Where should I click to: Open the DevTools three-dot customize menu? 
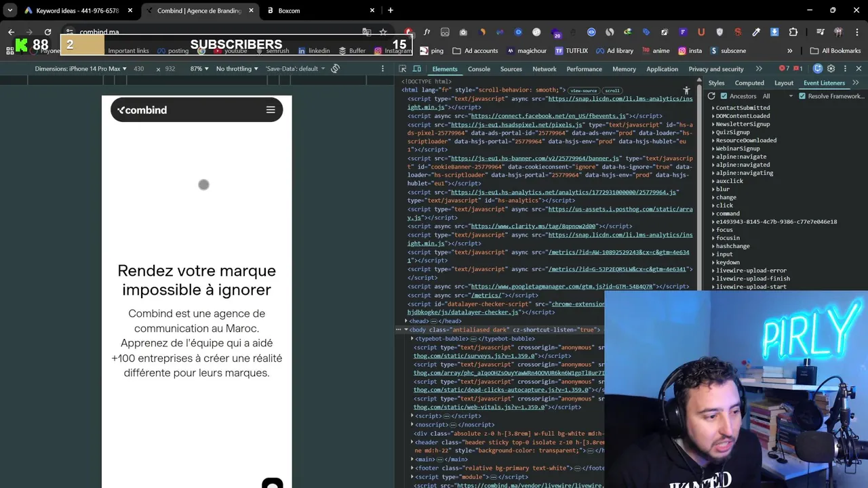[x=845, y=68]
